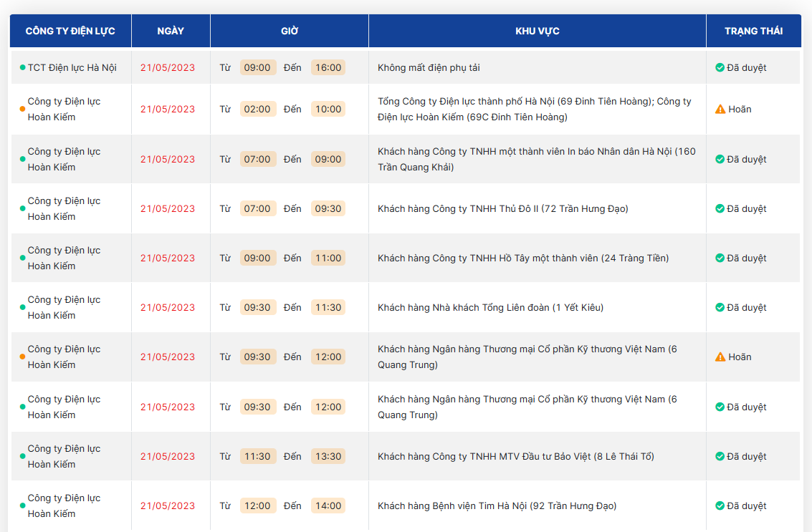Click the 02:00 start time chip
The height and width of the screenshot is (532, 812).
click(257, 110)
